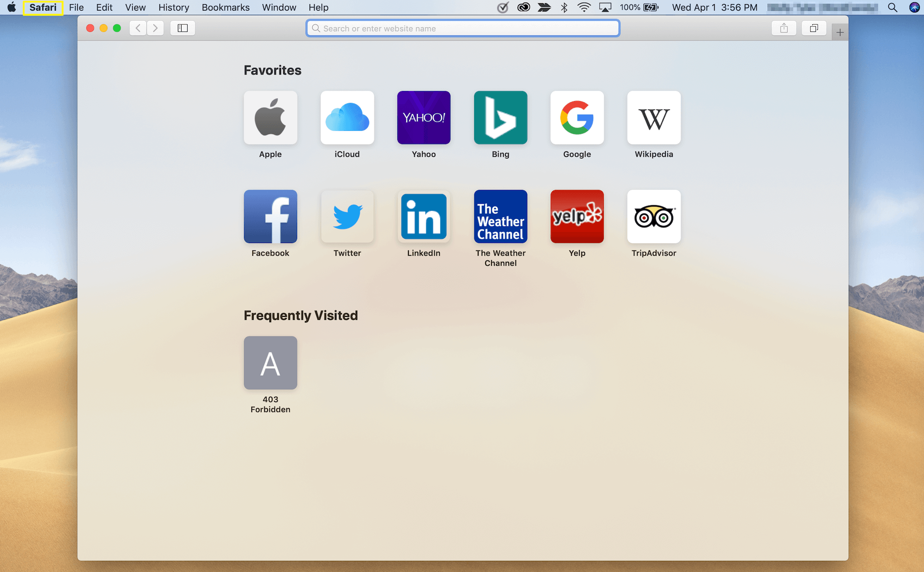This screenshot has height=572, width=924.
Task: Open Wikipedia from Favorites
Action: [x=653, y=118]
